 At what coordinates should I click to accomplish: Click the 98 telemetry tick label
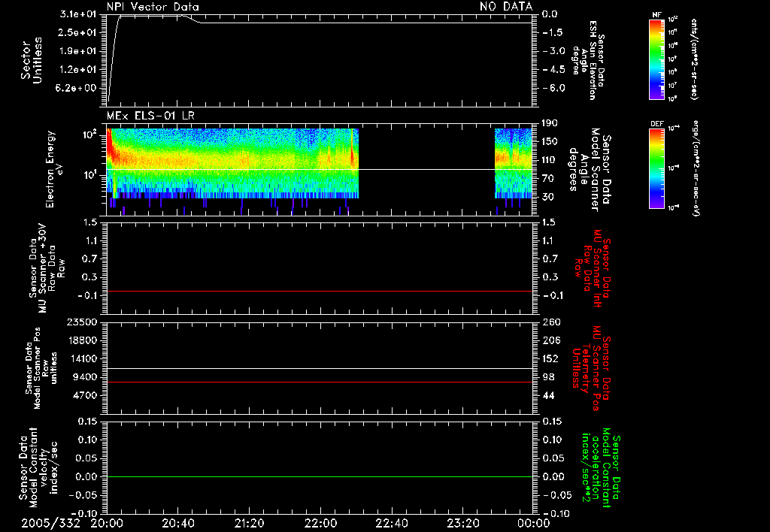548,377
